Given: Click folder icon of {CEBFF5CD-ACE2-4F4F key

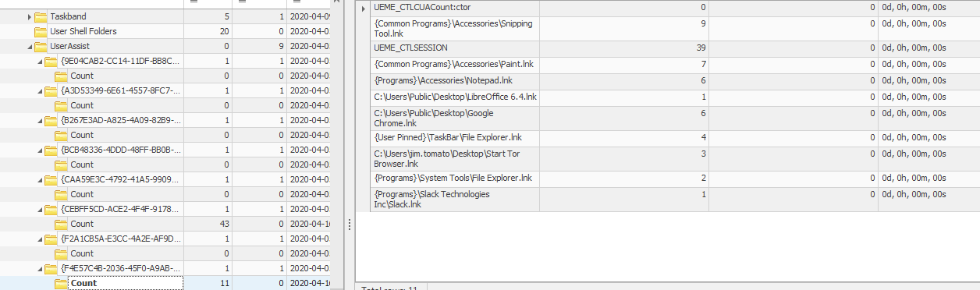Looking at the screenshot, I should point(51,209).
